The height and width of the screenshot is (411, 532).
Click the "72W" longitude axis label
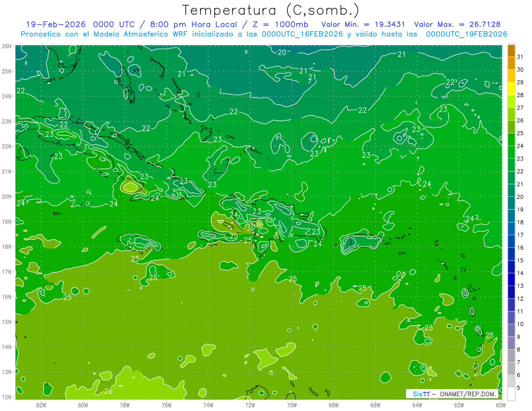[250, 405]
